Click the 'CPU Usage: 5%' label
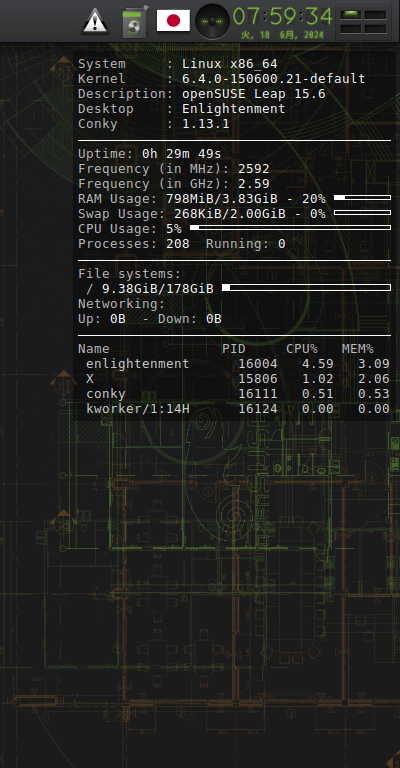The width and height of the screenshot is (400, 768). [130, 229]
